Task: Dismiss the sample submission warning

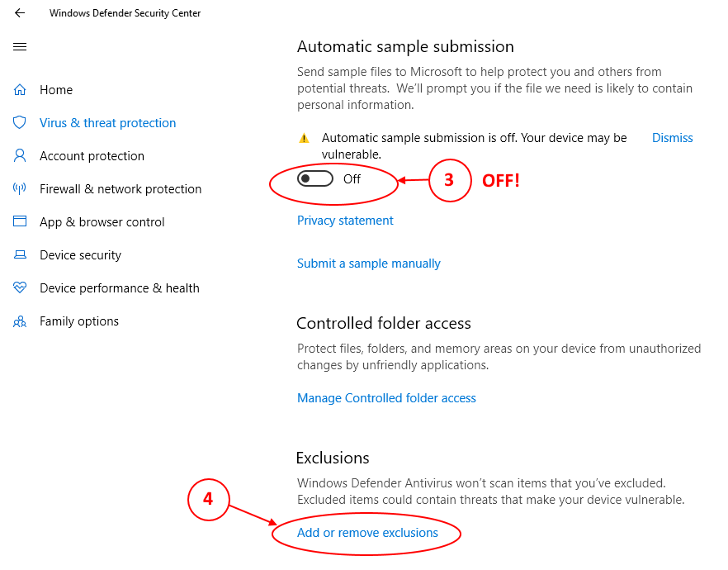Action: point(672,138)
